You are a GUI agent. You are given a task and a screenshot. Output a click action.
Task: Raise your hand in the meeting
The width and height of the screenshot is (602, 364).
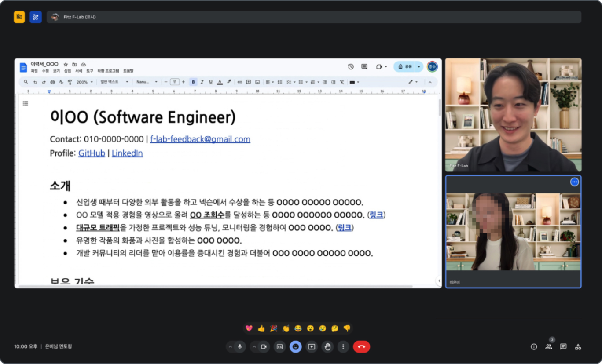(327, 347)
